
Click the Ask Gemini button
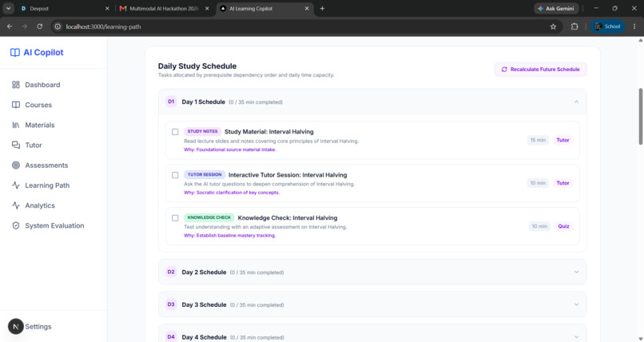(557, 8)
